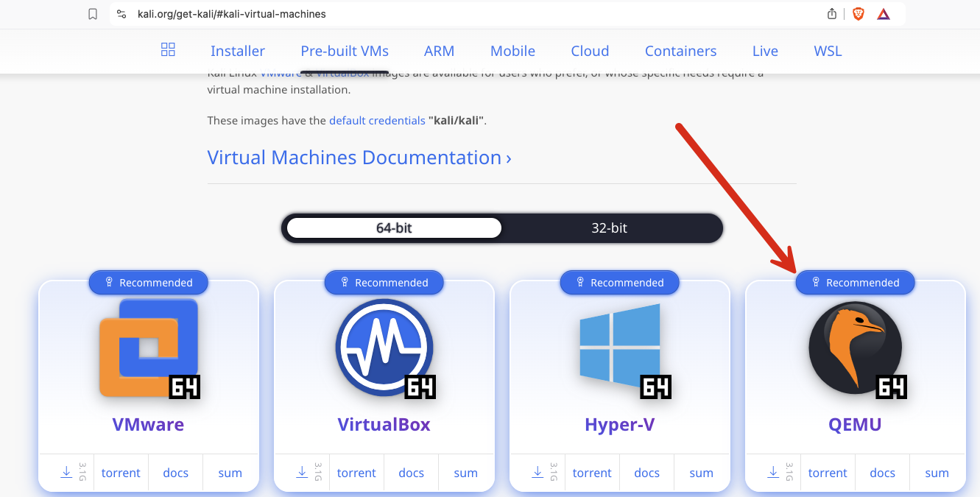
Task: Click the QEMU ostrich logo
Action: point(855,346)
